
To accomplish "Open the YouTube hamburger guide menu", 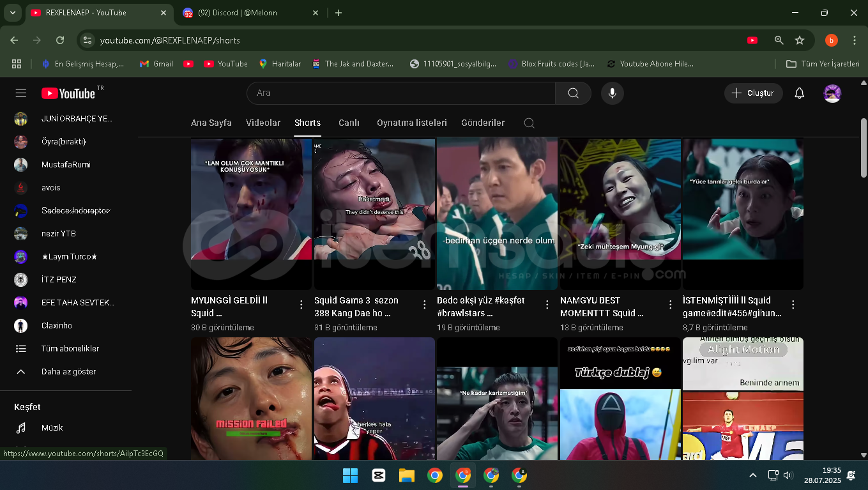I will tap(21, 93).
